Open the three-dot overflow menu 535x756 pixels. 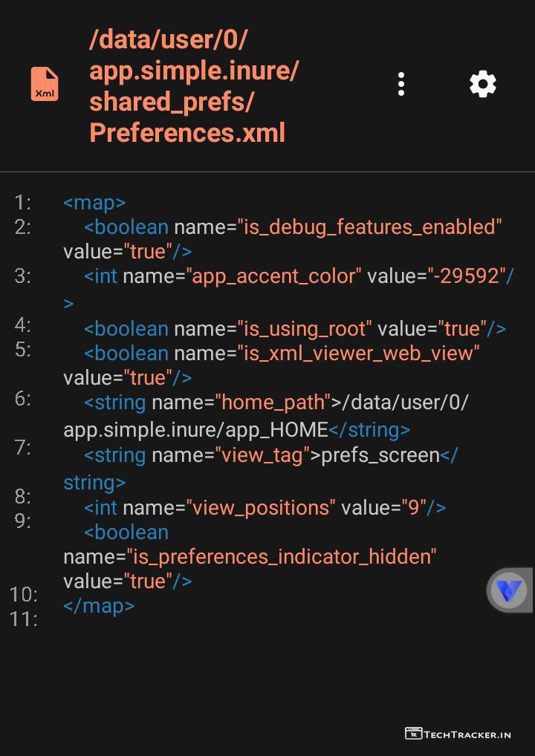[x=401, y=84]
